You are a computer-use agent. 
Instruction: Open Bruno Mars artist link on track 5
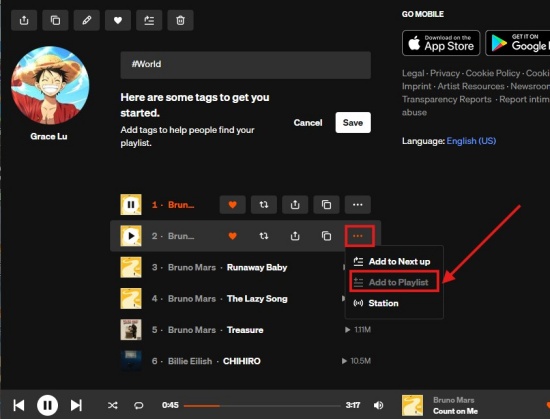[x=192, y=330]
